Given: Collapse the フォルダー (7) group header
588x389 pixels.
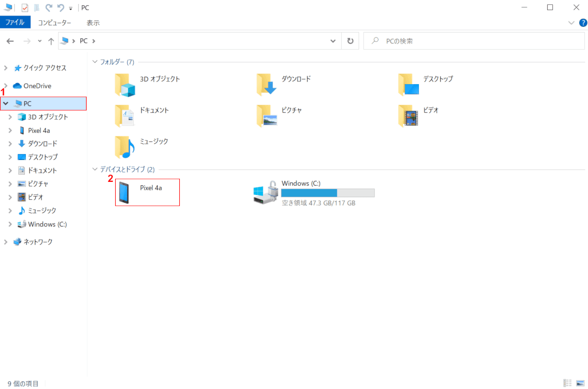Looking at the screenshot, I should (x=96, y=62).
